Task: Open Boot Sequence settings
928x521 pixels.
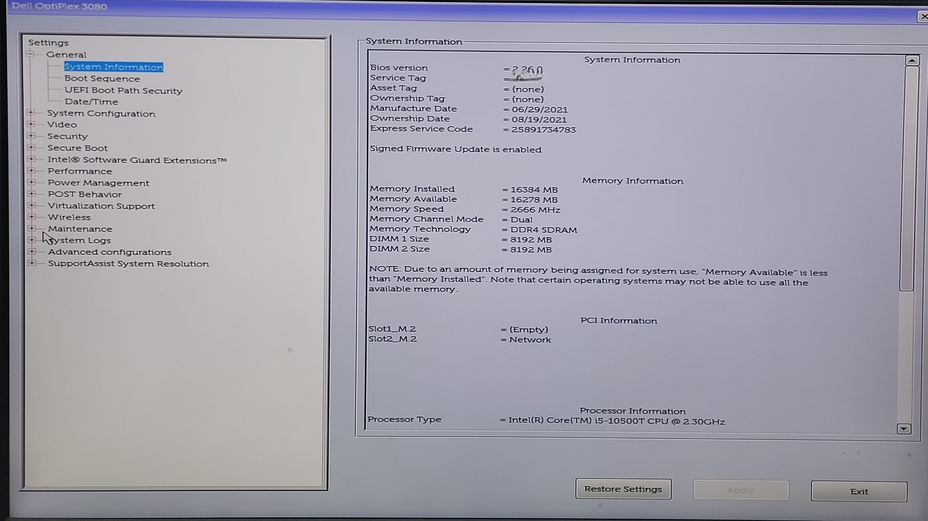Action: (102, 78)
